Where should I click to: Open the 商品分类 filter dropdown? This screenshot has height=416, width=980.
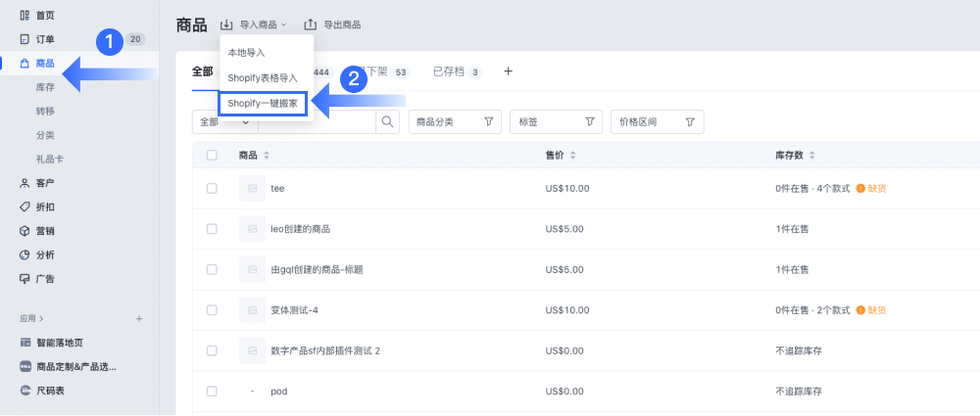click(x=454, y=121)
